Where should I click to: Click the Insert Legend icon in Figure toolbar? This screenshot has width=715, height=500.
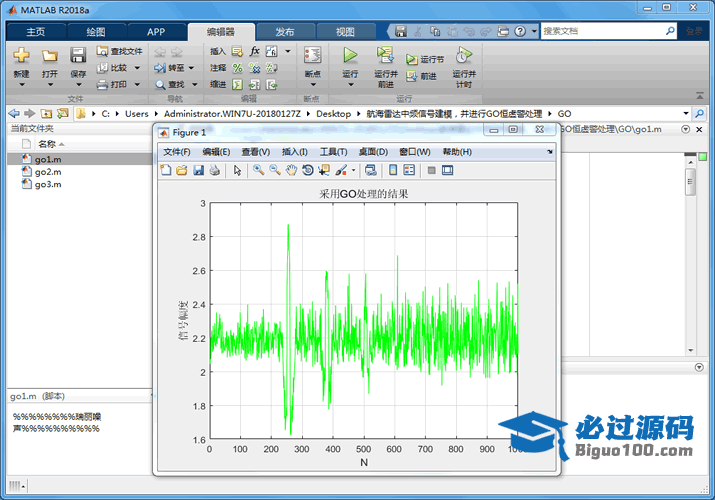(x=409, y=170)
